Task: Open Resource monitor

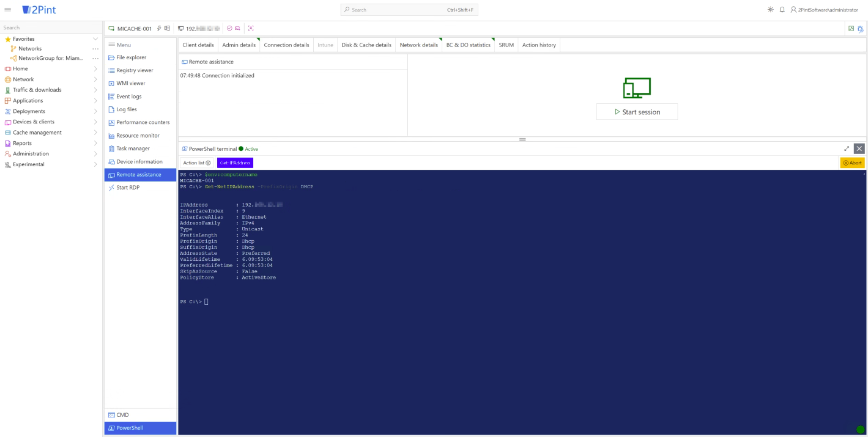Action: (x=140, y=136)
